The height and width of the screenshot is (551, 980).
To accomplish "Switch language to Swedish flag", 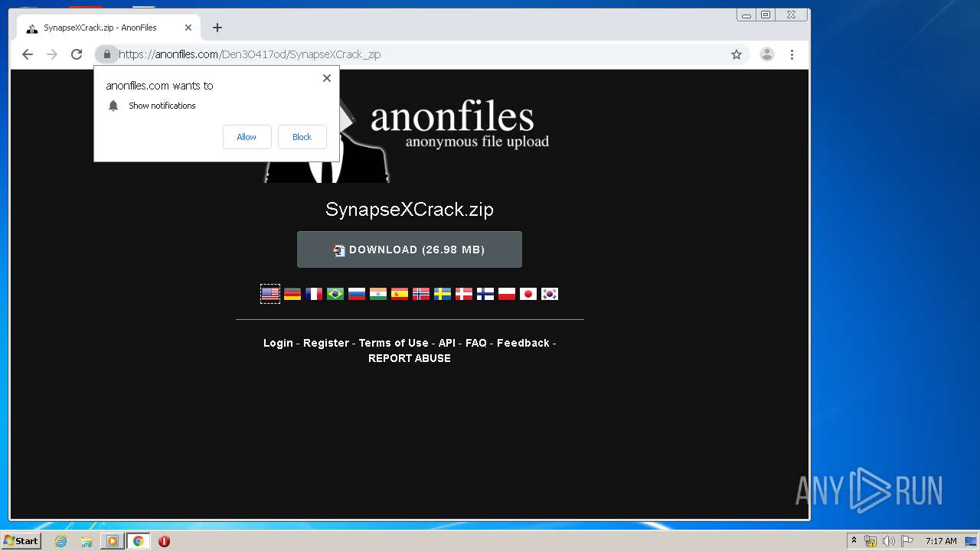I will [443, 294].
